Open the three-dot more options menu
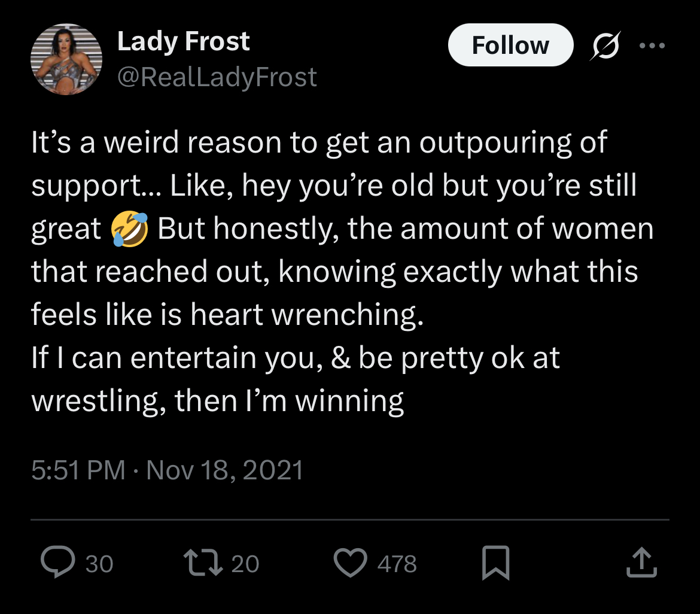Image resolution: width=700 pixels, height=614 pixels. pyautogui.click(x=652, y=45)
